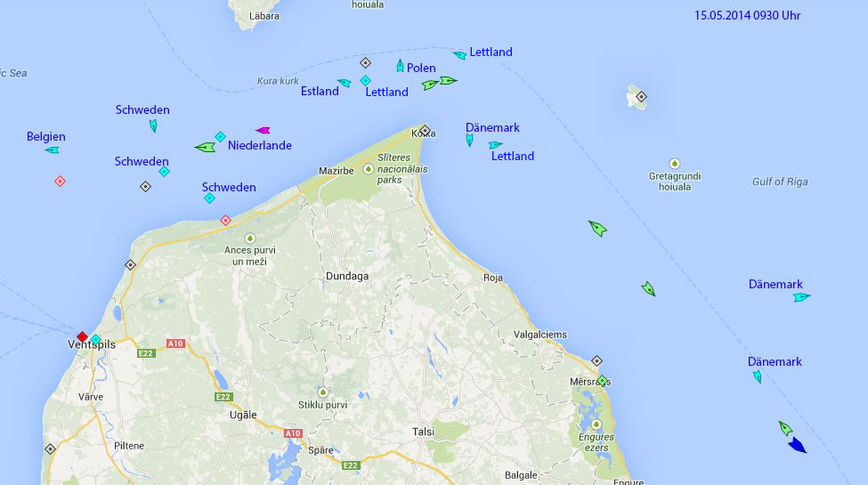Click the Slīteres nacionālais parks tree icon
Screen dimensions: 868x485
click(x=368, y=168)
